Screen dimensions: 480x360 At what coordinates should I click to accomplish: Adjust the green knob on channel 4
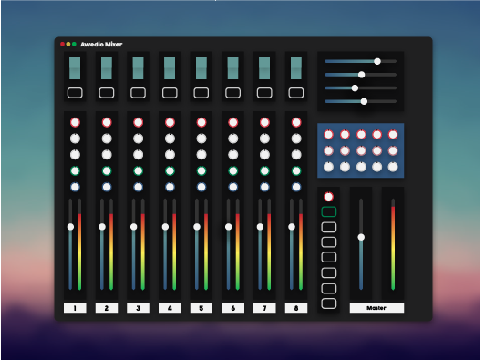click(x=170, y=171)
